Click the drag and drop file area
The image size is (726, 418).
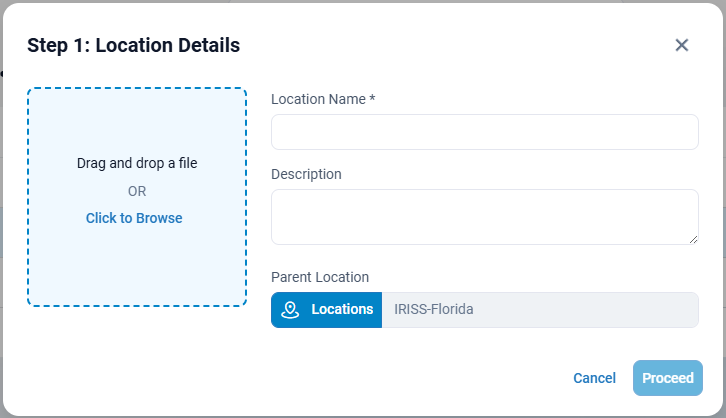[137, 197]
